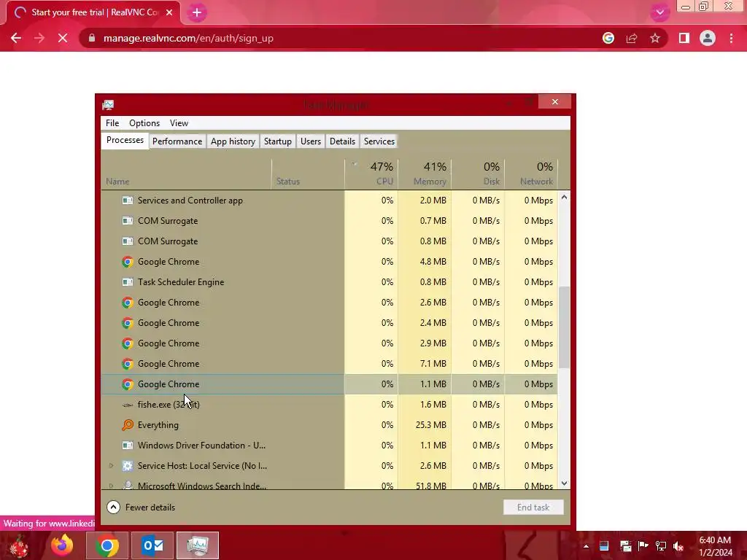Image resolution: width=747 pixels, height=560 pixels.
Task: Expand Microsoft Windows Search Indexer group
Action: coord(111,486)
